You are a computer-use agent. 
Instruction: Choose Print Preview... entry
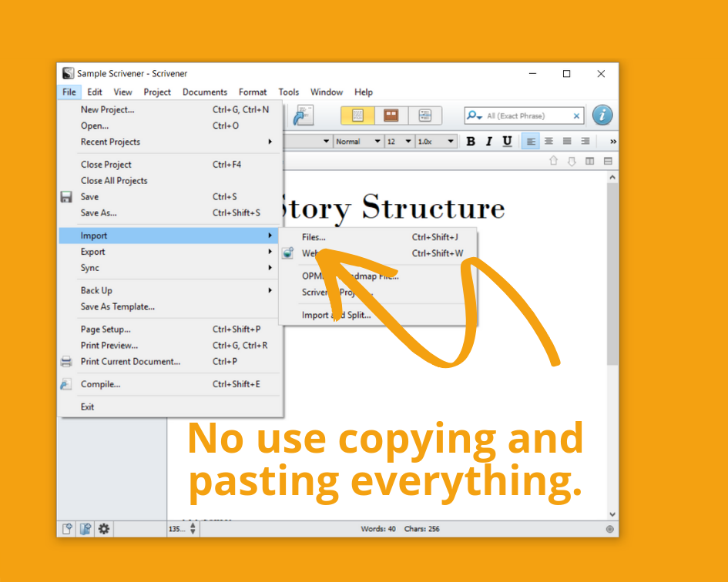coord(170,346)
